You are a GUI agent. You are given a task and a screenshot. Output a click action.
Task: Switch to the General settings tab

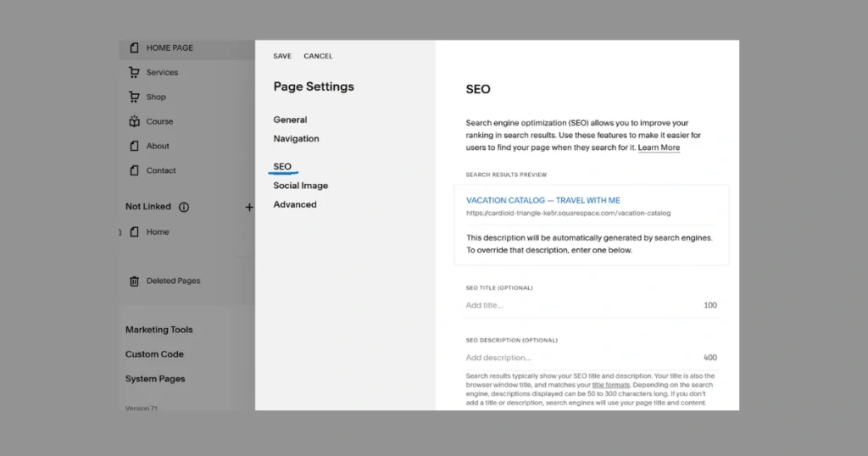click(290, 120)
